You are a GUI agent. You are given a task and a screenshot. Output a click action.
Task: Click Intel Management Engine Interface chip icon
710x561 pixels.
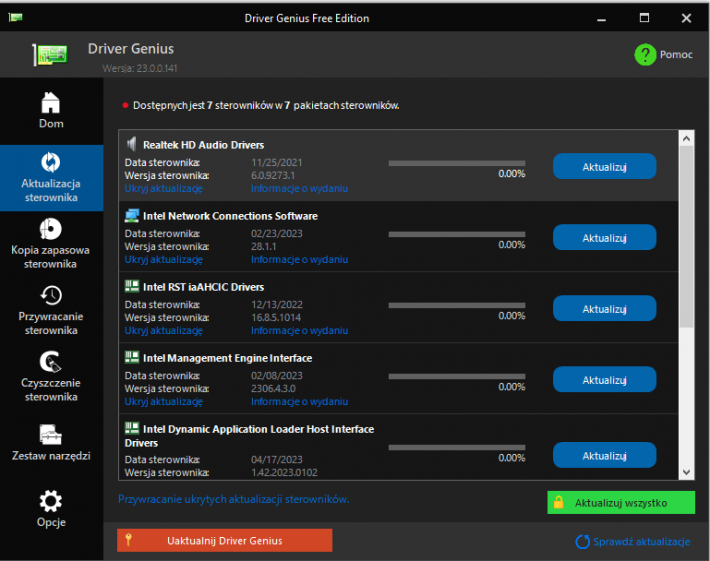(132, 357)
